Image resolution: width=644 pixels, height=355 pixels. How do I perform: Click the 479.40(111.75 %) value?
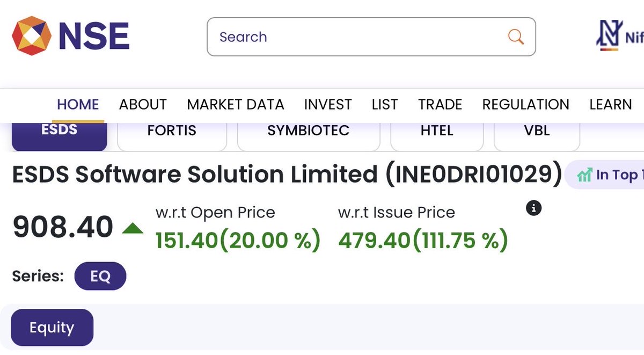423,240
